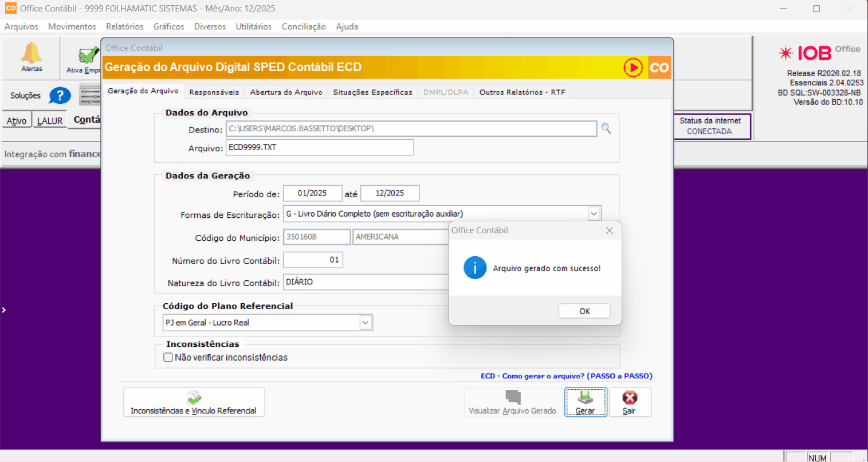Click the Arquivo filename input field

319,147
